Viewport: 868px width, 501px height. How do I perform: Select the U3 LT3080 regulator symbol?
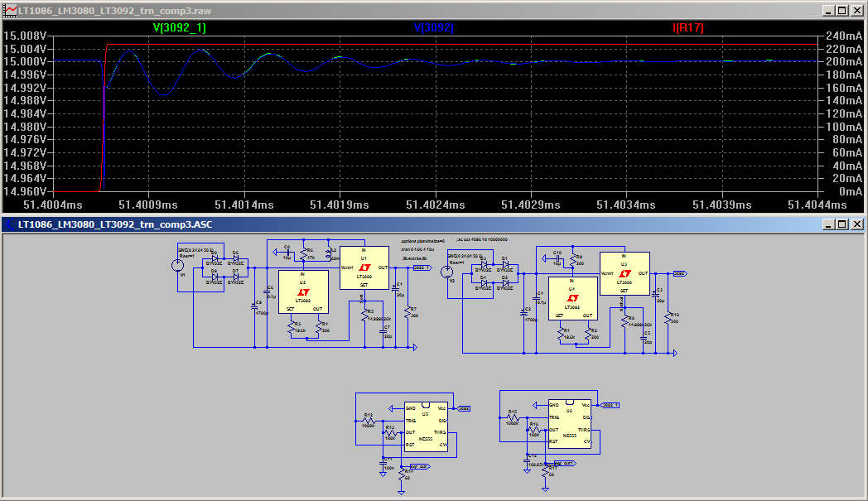pos(625,274)
